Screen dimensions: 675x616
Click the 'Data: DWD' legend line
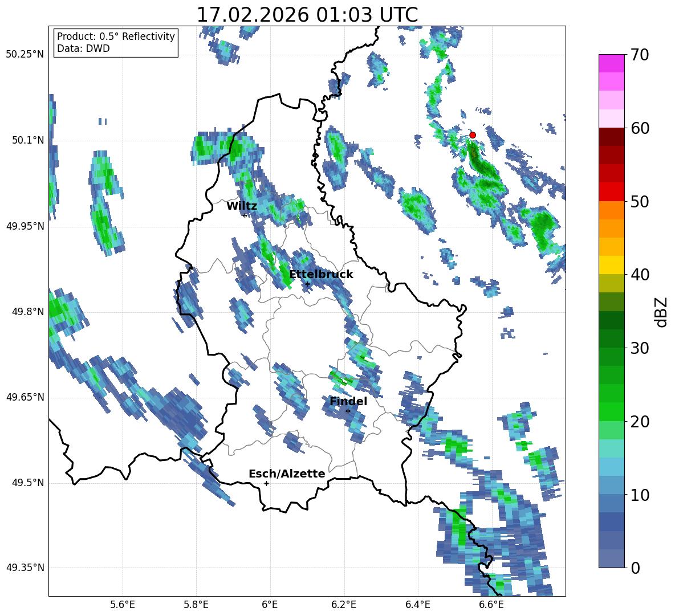pyautogui.click(x=83, y=48)
